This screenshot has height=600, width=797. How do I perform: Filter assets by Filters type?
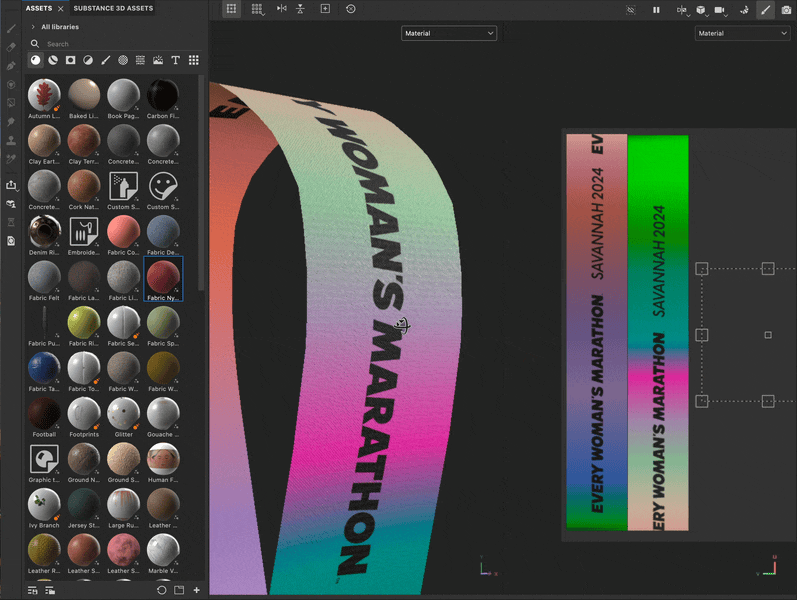pyautogui.click(x=88, y=61)
